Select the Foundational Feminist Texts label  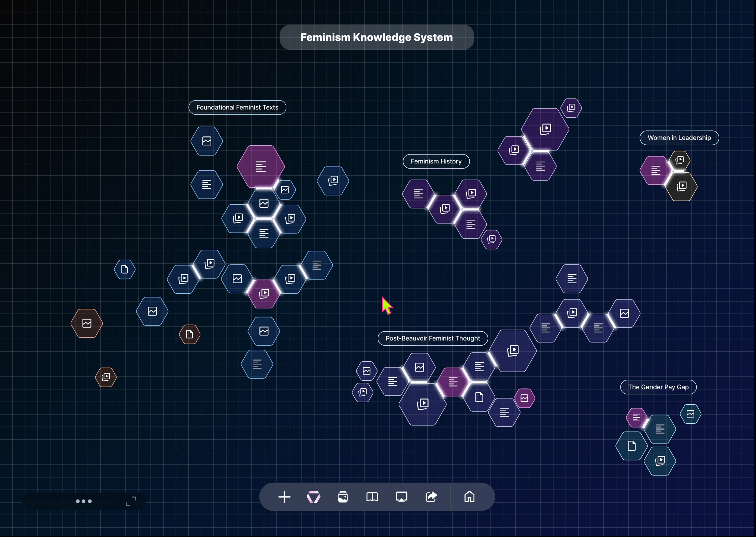point(237,107)
